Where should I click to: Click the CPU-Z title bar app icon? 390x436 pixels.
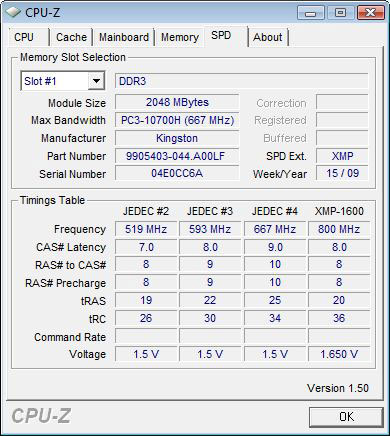pyautogui.click(x=13, y=13)
